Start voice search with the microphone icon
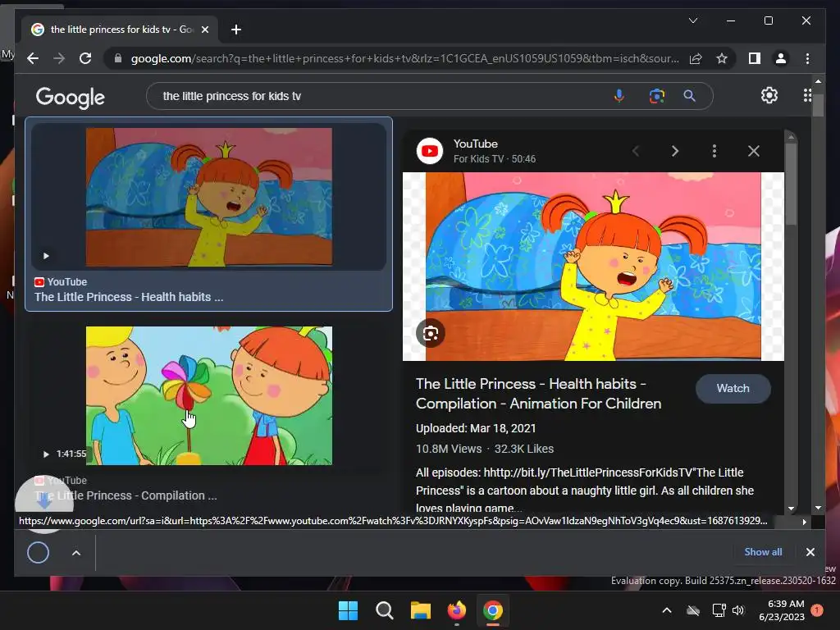The height and width of the screenshot is (630, 840). coord(619,96)
